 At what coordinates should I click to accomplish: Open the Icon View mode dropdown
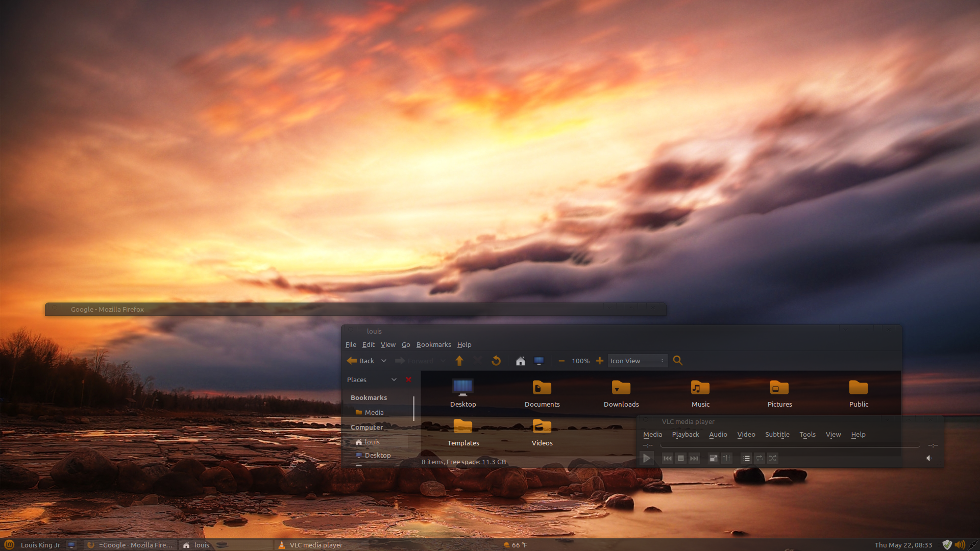click(636, 361)
